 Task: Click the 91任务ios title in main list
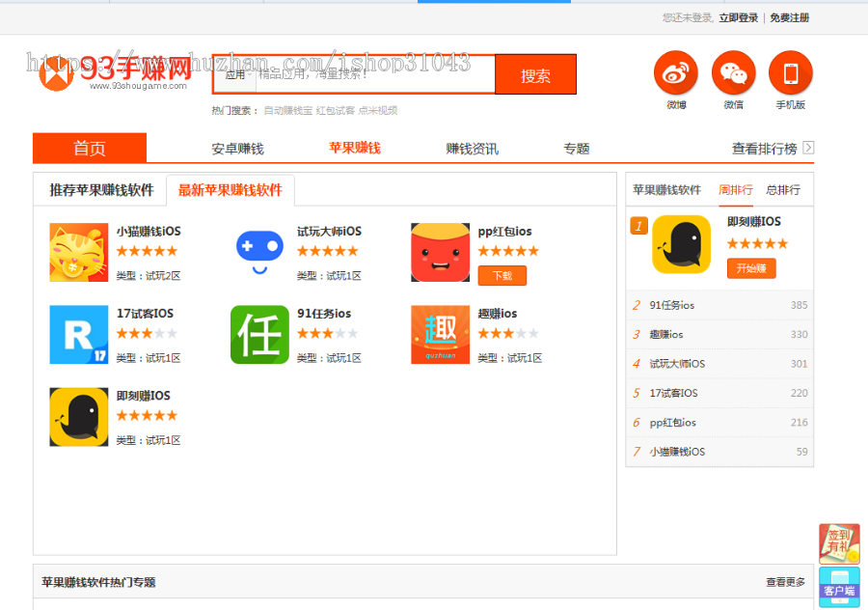324,314
